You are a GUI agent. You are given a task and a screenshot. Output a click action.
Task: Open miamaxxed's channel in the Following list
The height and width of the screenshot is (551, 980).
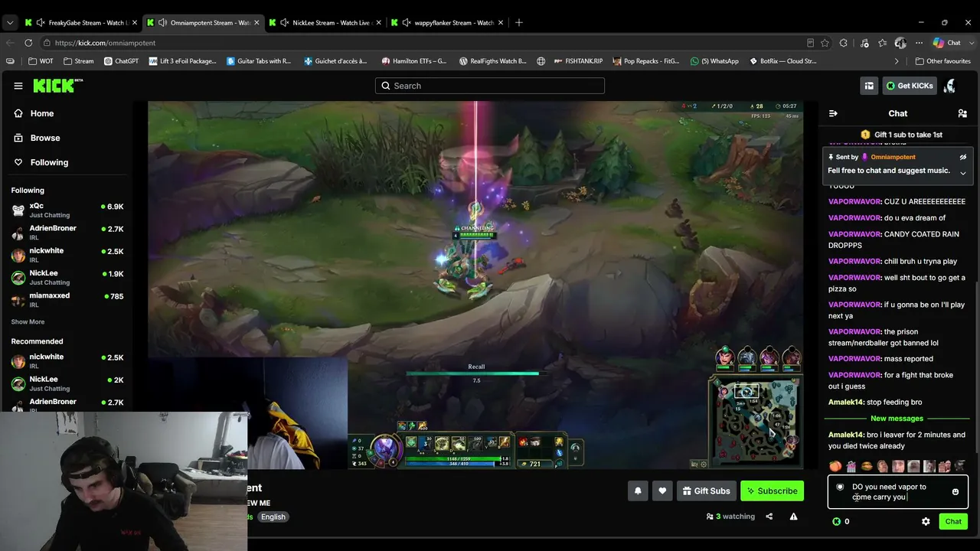67,299
